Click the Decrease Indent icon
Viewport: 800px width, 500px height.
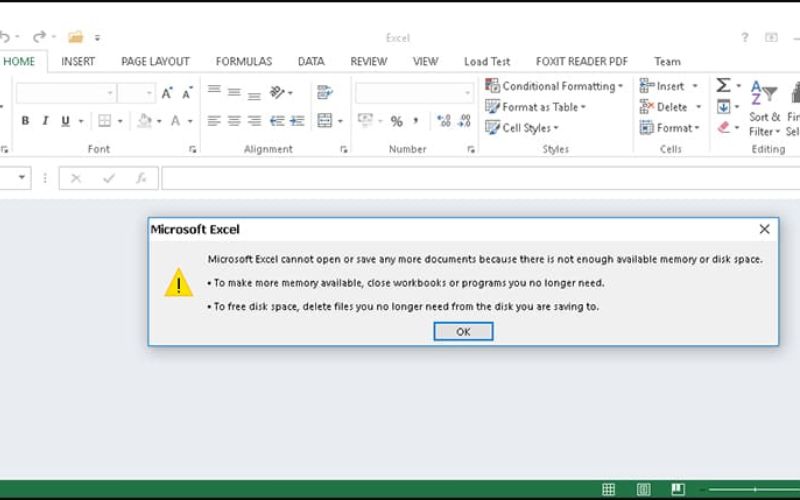(x=277, y=121)
